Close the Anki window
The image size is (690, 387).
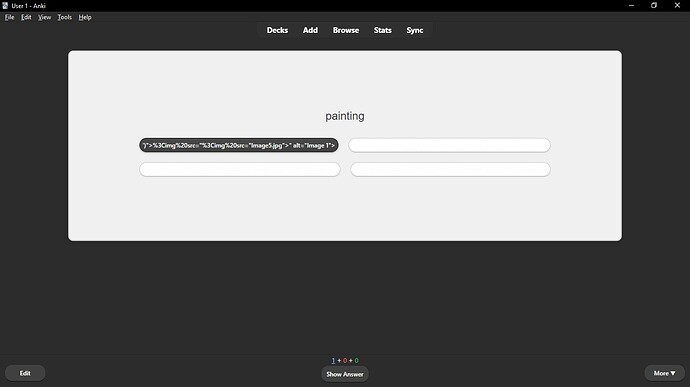coord(677,5)
